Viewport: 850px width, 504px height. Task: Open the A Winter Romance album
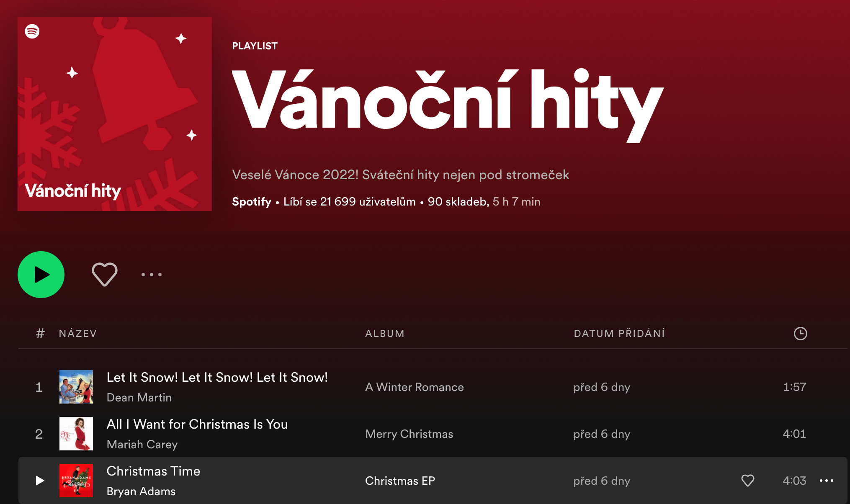414,387
